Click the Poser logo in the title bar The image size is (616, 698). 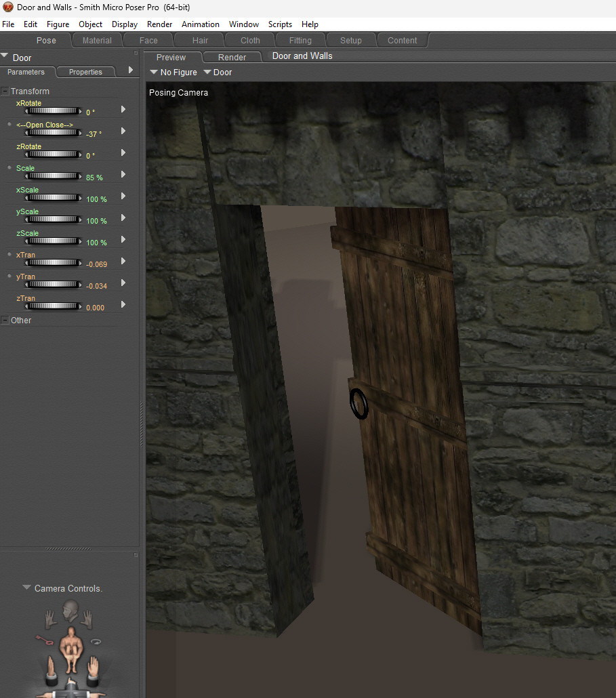click(x=7, y=7)
